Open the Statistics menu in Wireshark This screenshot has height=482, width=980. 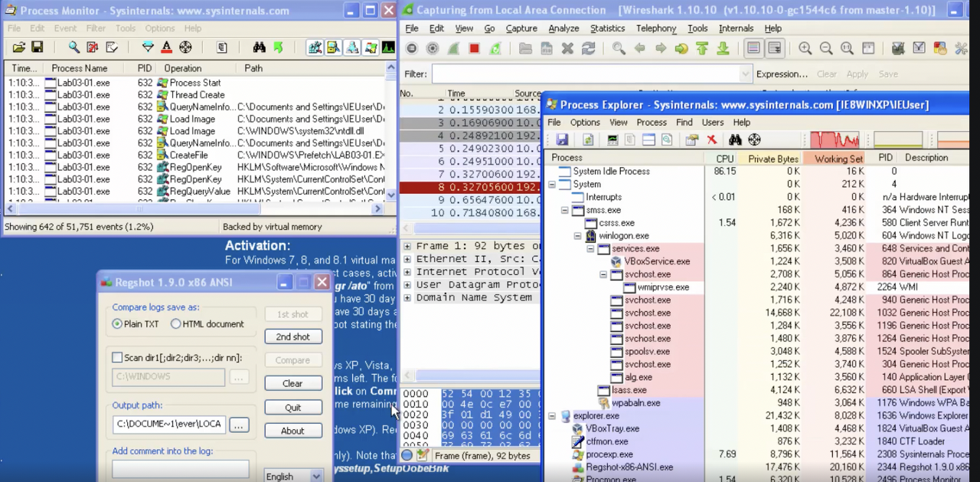[x=607, y=28]
